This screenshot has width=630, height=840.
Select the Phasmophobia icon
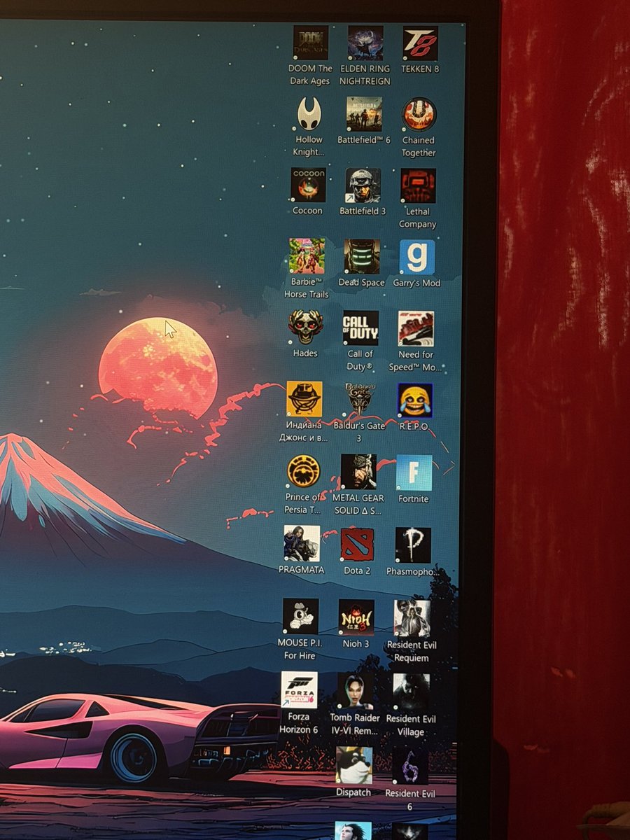[413, 545]
